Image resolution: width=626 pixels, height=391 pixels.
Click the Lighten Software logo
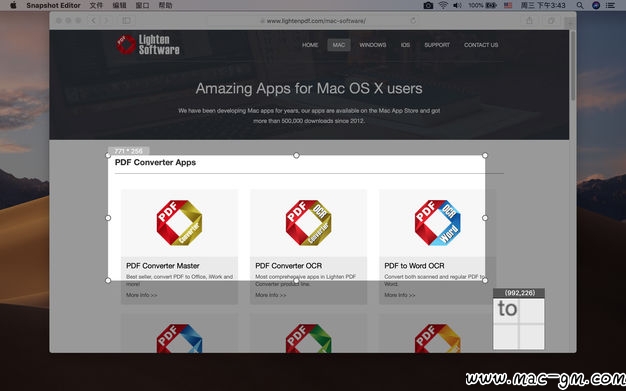(148, 44)
